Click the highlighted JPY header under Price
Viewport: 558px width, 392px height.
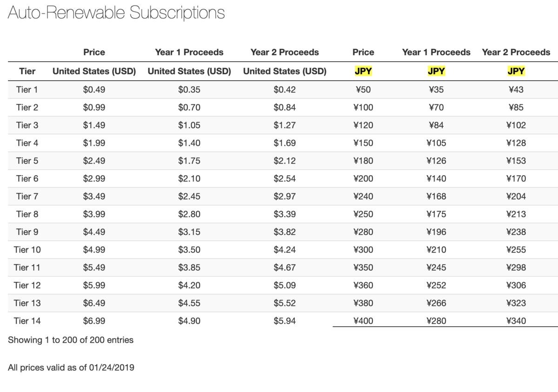363,72
